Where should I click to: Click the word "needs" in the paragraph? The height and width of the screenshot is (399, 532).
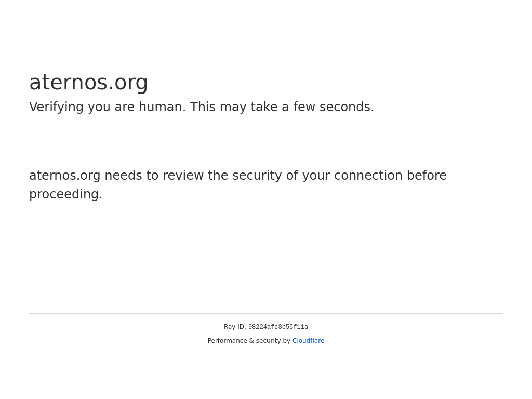click(x=123, y=176)
